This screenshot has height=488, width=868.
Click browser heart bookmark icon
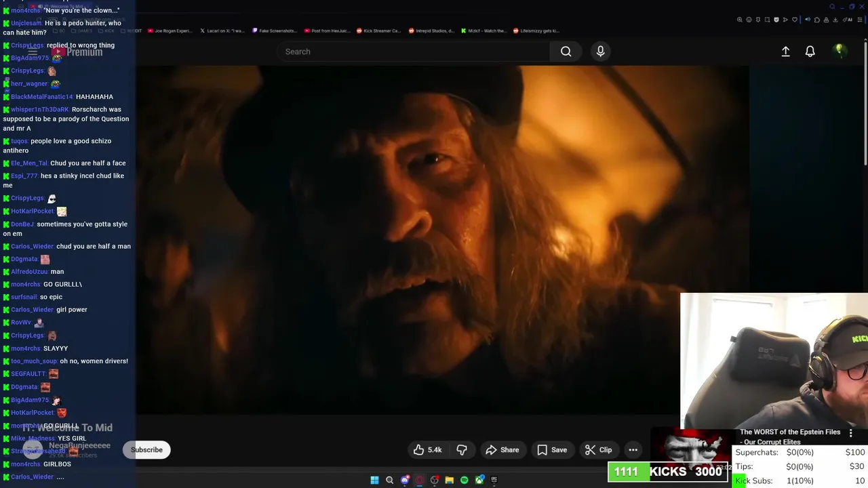795,20
